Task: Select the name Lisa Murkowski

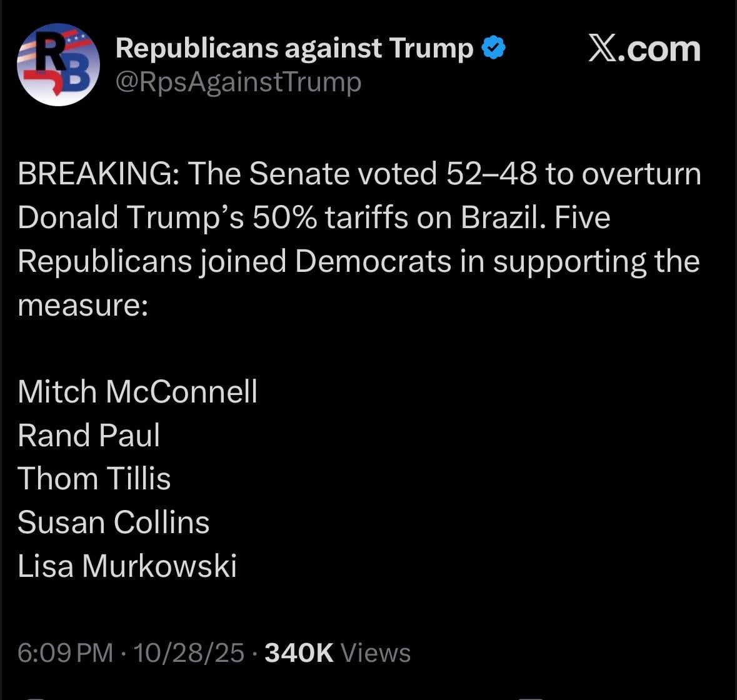Action: coord(127,566)
